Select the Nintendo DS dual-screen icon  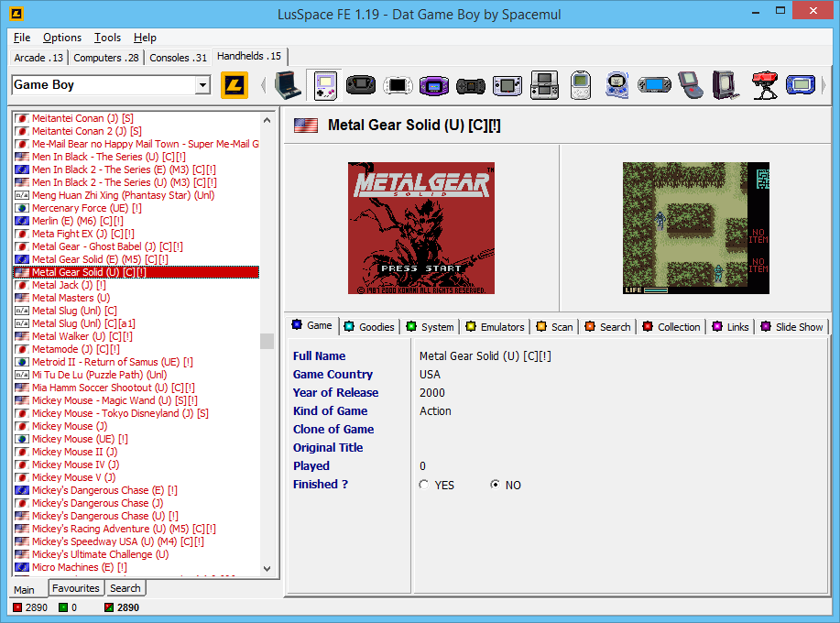click(544, 85)
